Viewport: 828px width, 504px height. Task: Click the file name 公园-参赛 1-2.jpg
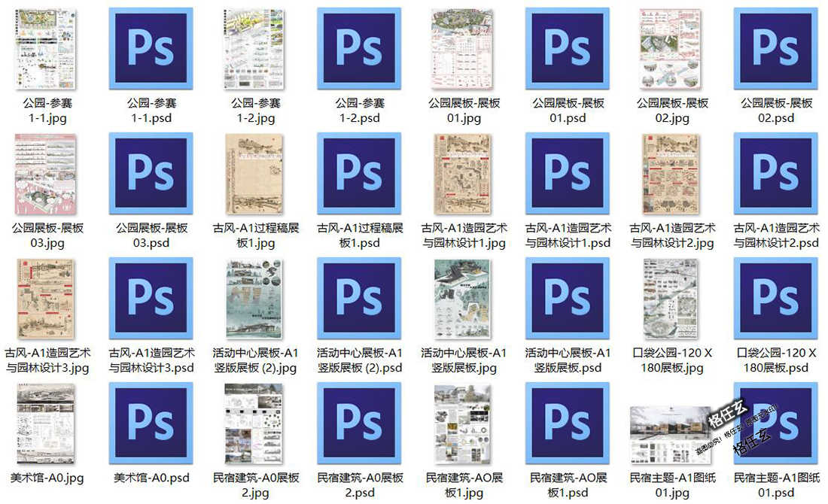256,111
